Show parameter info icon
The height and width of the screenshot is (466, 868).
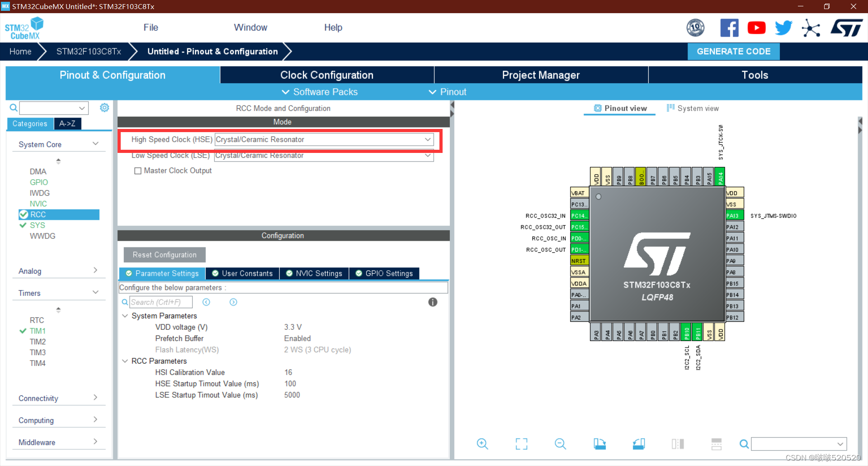[433, 302]
